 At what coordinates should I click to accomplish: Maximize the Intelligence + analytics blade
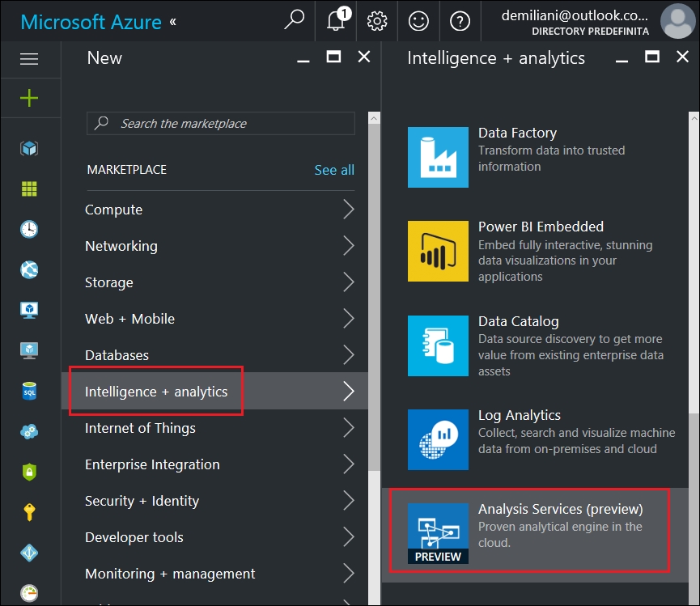652,57
